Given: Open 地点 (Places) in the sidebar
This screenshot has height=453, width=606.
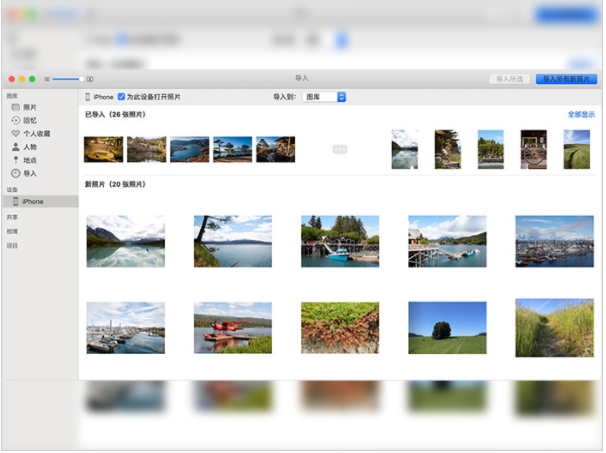Looking at the screenshot, I should [x=28, y=160].
